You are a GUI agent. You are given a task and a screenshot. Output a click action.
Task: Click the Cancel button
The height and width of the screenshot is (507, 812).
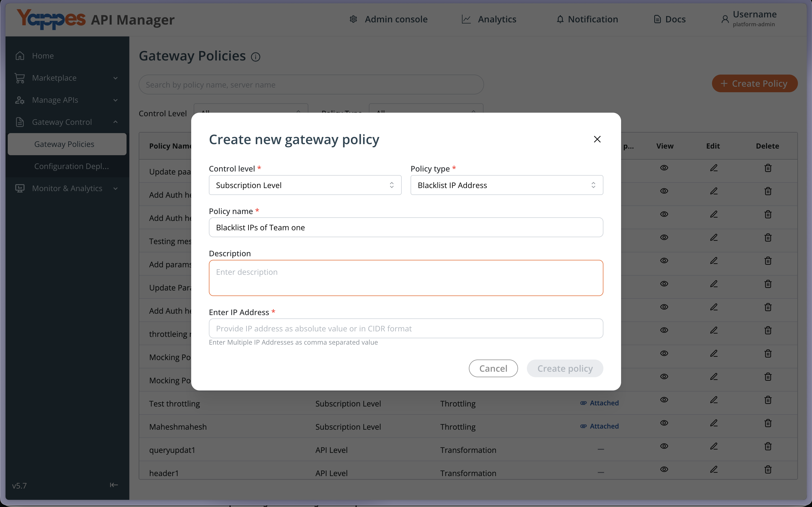coord(493,368)
